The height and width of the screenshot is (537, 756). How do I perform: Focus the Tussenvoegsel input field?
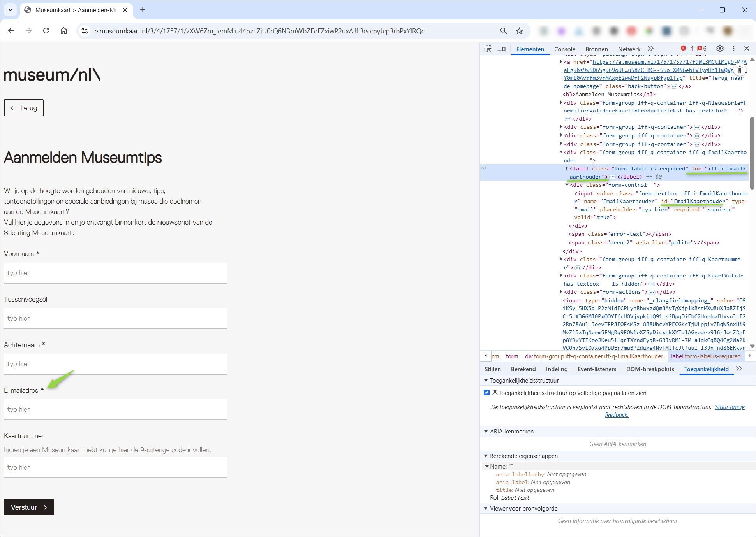pos(116,318)
